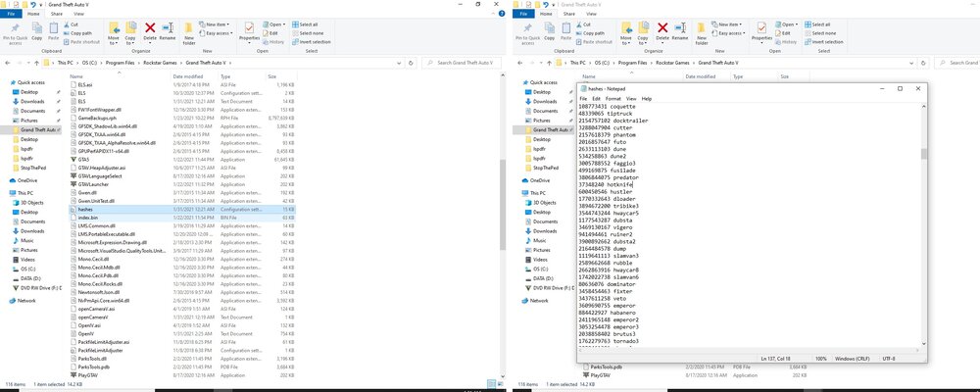
Task: Click Pin to Quick access in left Explorer
Action: pyautogui.click(x=15, y=33)
